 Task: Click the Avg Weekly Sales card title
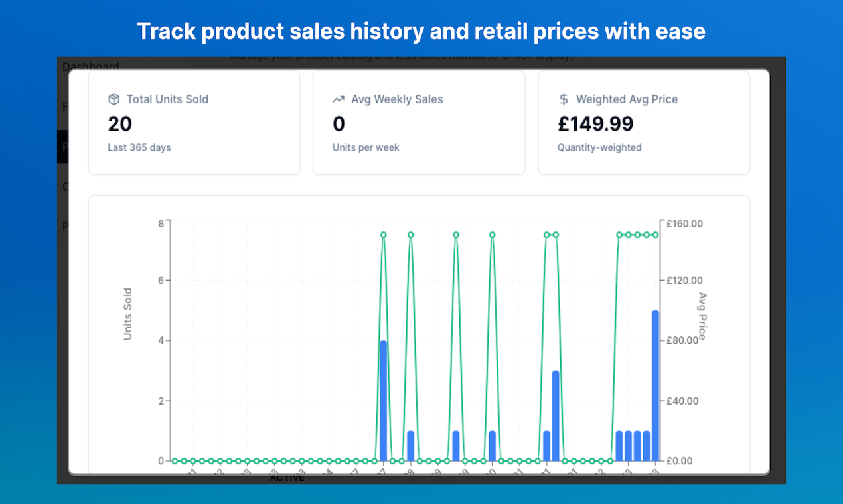click(x=397, y=99)
